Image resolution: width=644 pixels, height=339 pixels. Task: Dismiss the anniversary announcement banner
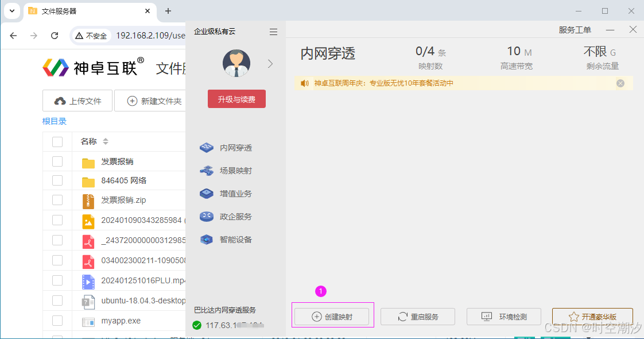[620, 83]
